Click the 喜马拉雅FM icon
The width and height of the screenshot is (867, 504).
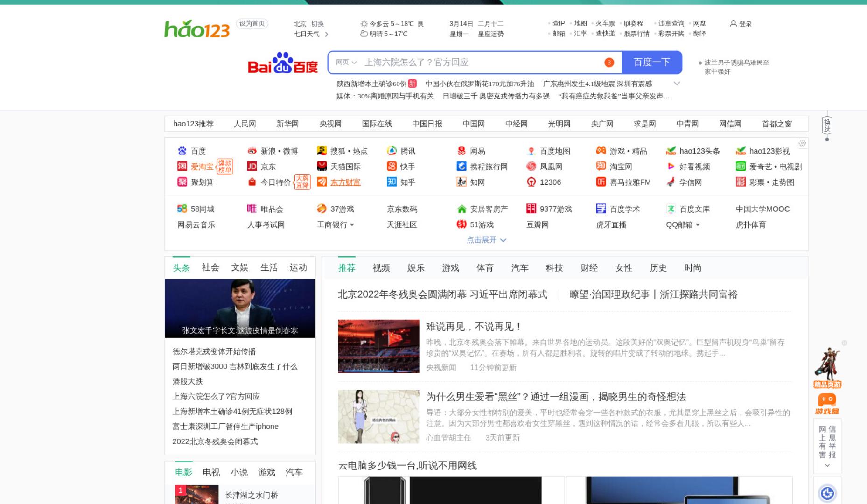point(601,182)
